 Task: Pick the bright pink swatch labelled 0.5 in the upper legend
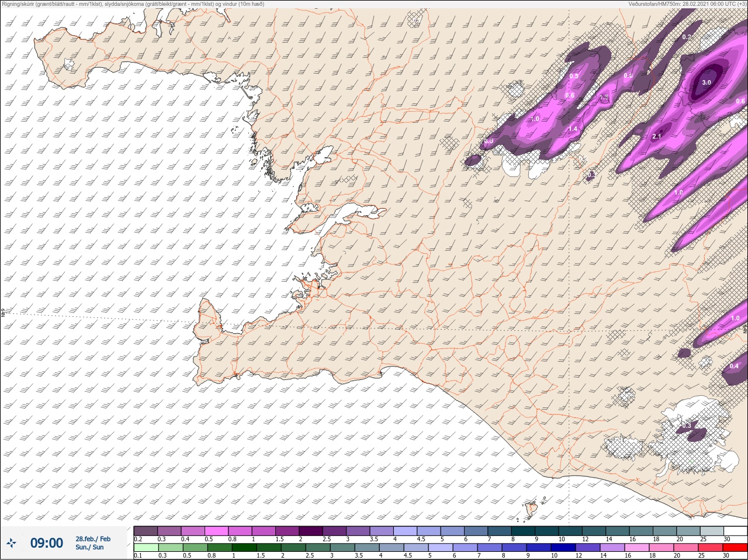tap(216, 531)
